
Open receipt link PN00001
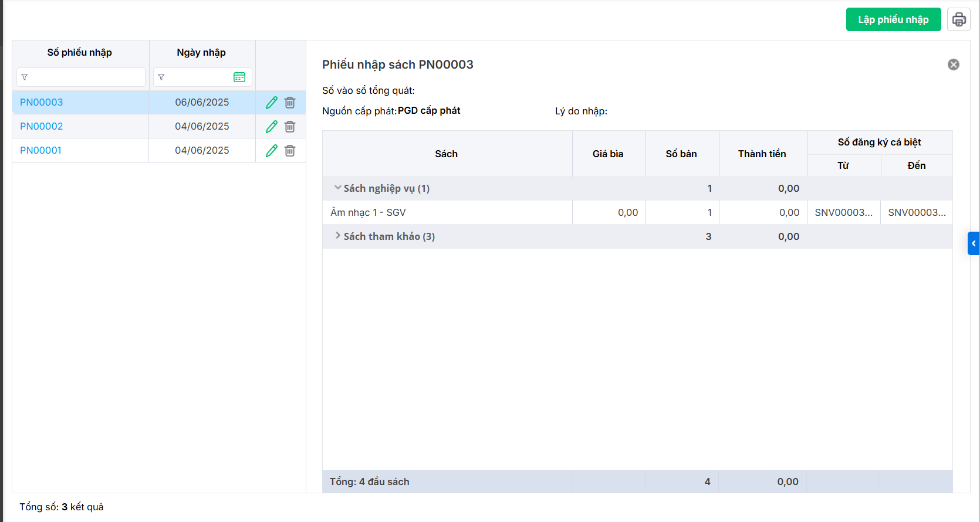pos(41,150)
